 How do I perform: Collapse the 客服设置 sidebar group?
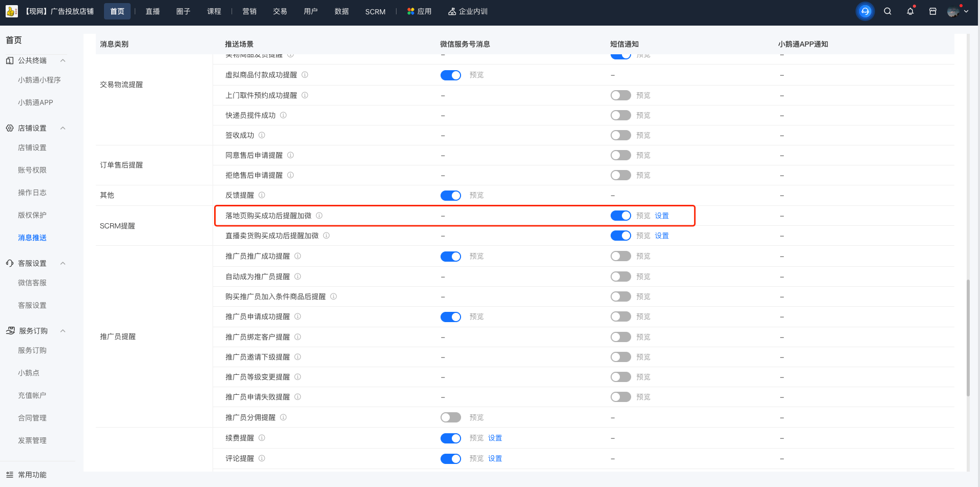[63, 263]
